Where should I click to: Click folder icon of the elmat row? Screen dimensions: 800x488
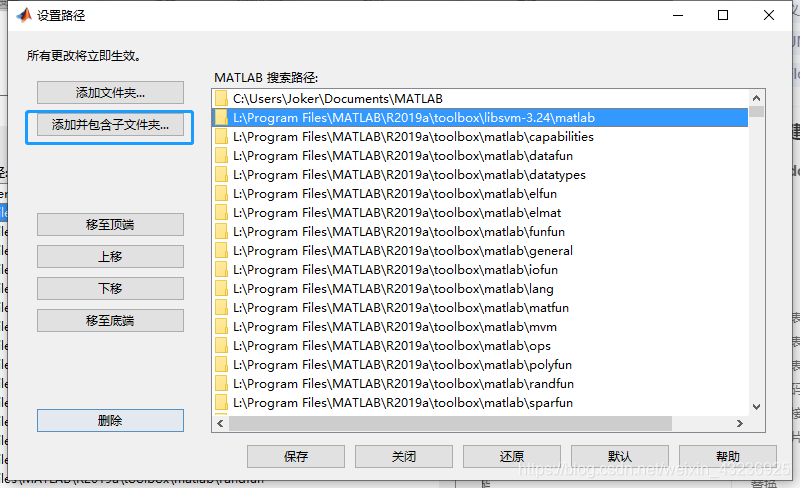[x=221, y=213]
